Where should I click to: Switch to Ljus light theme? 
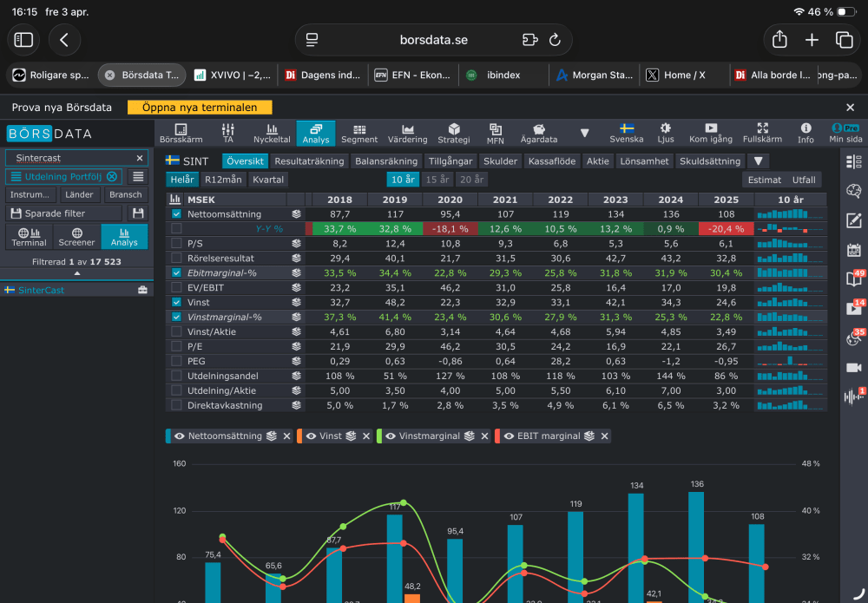tap(666, 134)
